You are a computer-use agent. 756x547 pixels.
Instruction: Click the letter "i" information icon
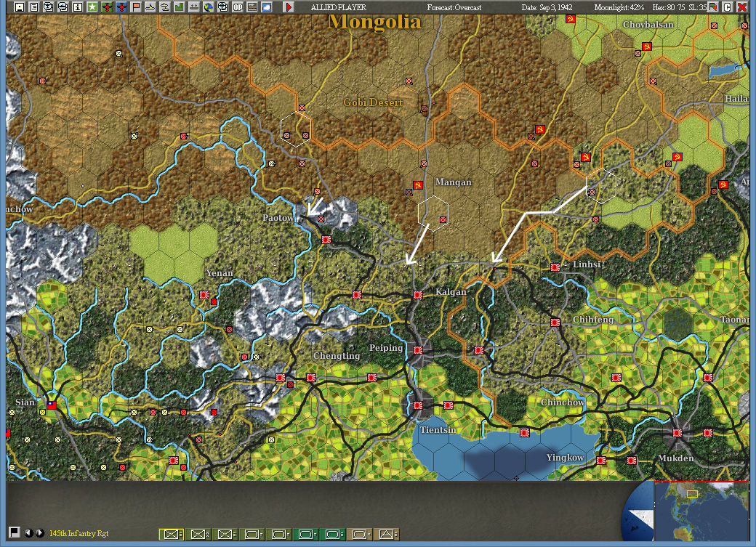tap(77, 7)
